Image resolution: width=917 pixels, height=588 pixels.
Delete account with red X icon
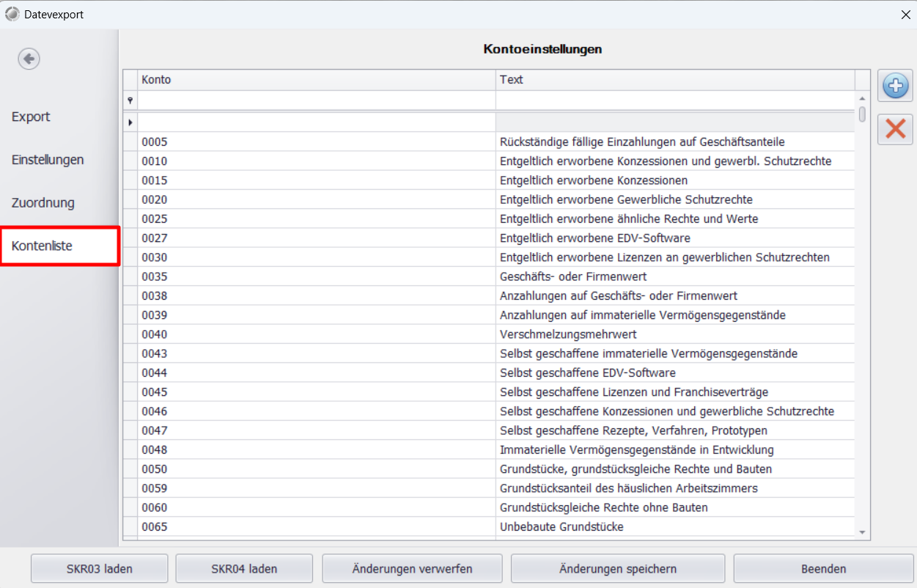[895, 128]
